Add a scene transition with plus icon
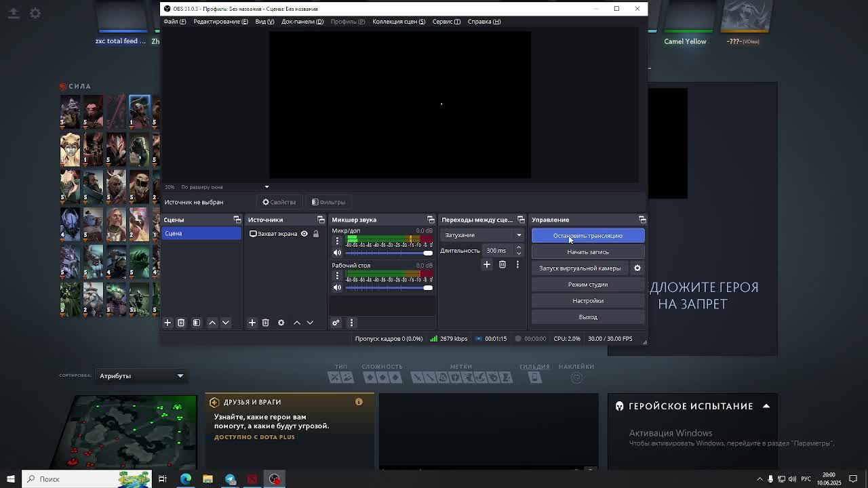This screenshot has width=868, height=488. click(487, 264)
